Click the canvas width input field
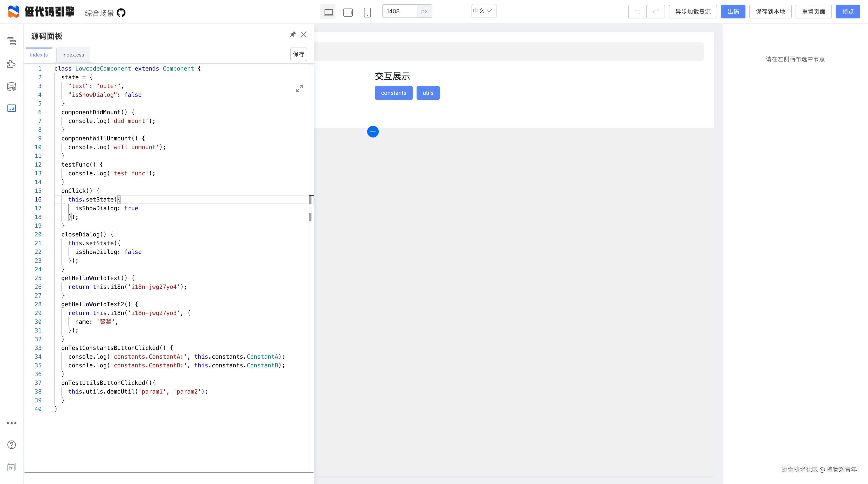Viewport: 868px width, 484px height. click(400, 11)
